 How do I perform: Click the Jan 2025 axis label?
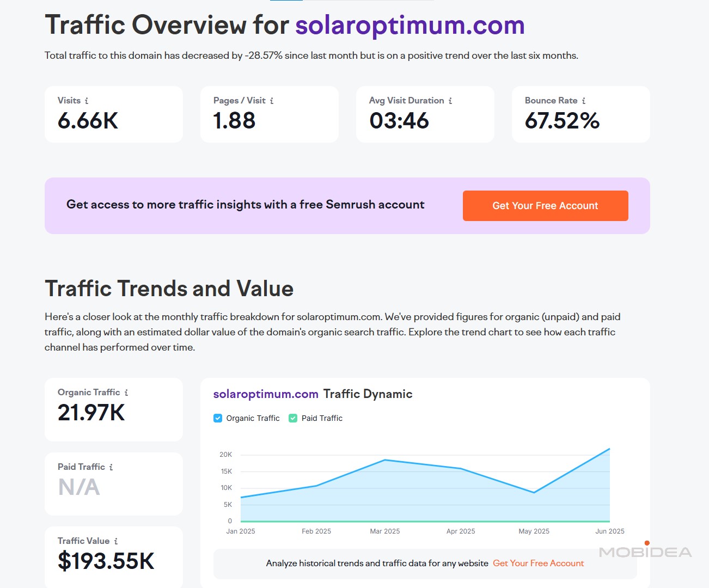click(x=241, y=531)
